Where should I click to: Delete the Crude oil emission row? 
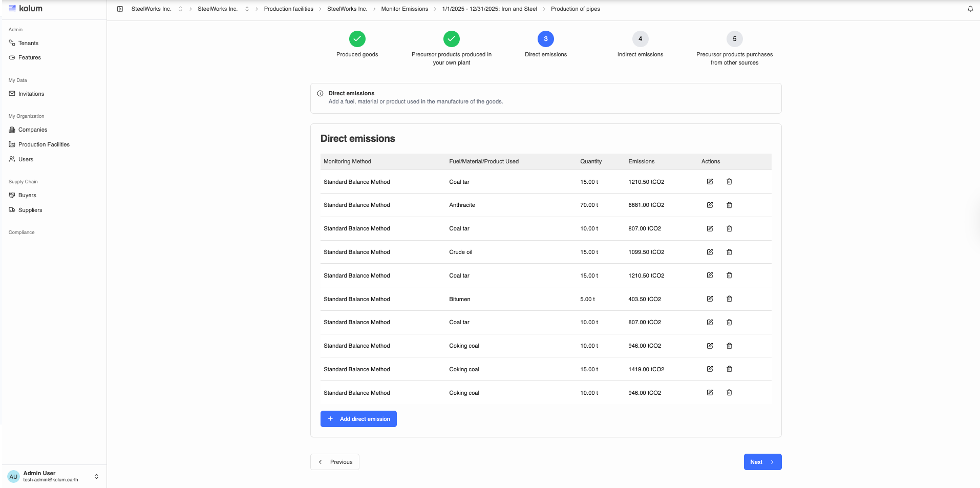[729, 252]
